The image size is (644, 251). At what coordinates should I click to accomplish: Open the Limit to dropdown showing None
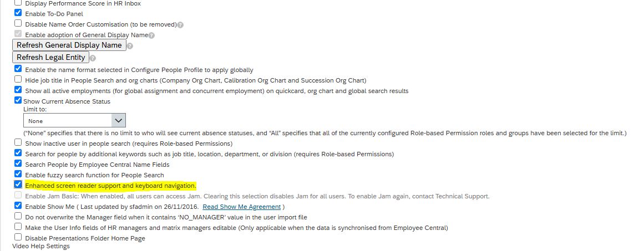[74, 121]
